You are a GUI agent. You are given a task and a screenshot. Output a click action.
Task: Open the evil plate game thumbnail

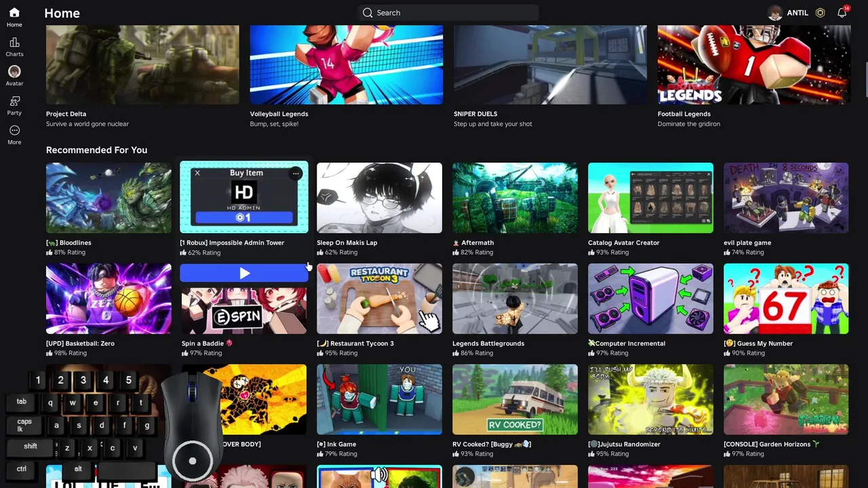(786, 198)
